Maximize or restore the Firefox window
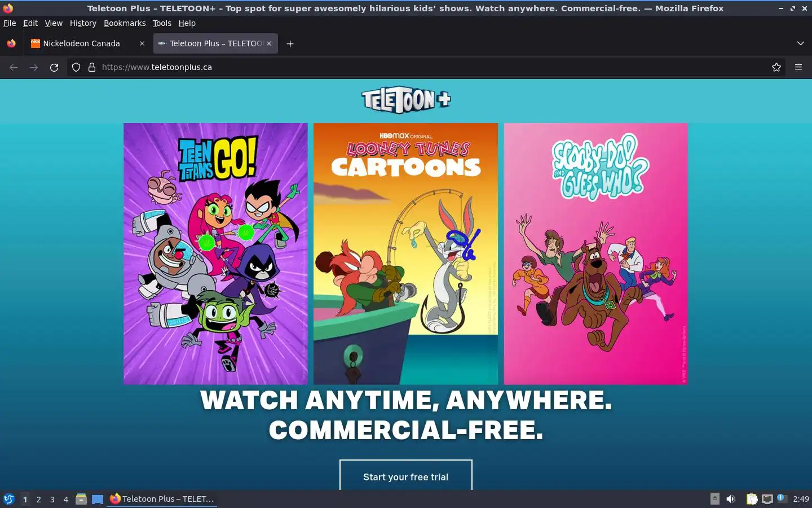The height and width of the screenshot is (508, 812). tap(792, 8)
